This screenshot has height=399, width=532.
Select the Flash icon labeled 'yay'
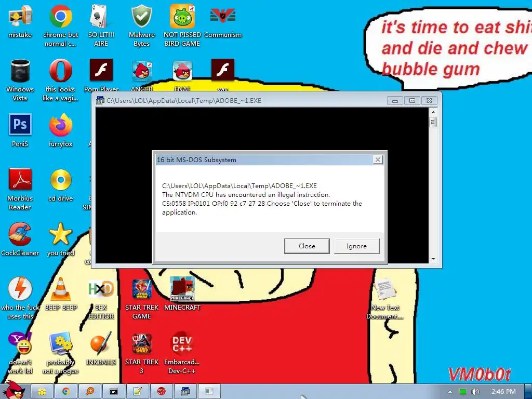222,70
